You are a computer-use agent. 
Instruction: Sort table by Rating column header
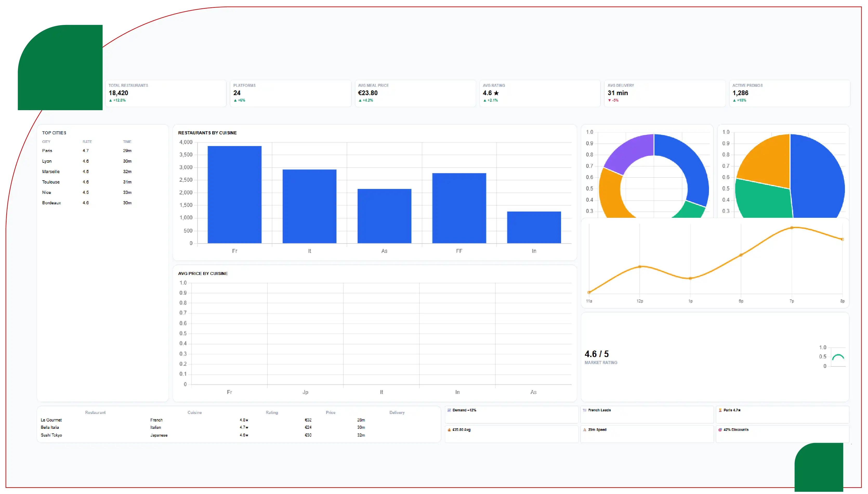(272, 413)
